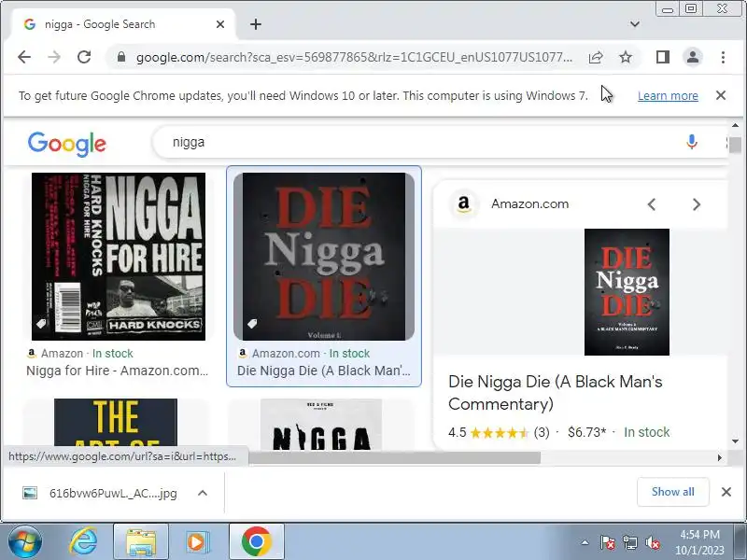Open the Chrome side panel
The image size is (747, 560).
(x=663, y=57)
